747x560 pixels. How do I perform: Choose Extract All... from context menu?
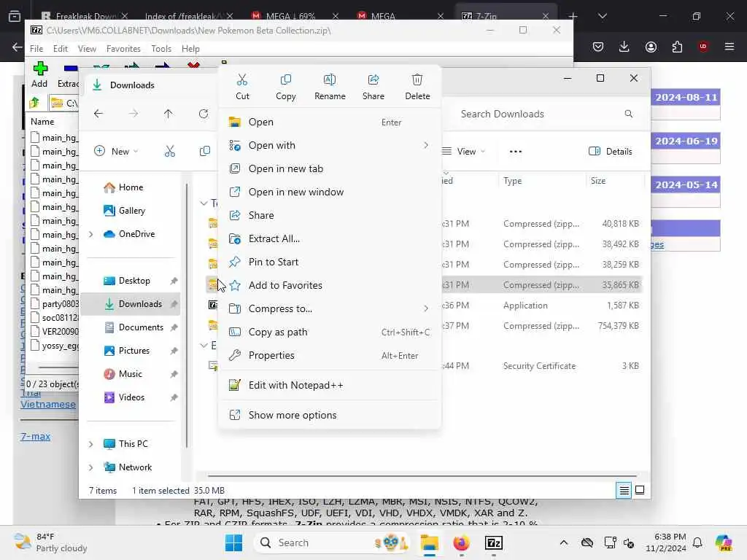(329, 238)
